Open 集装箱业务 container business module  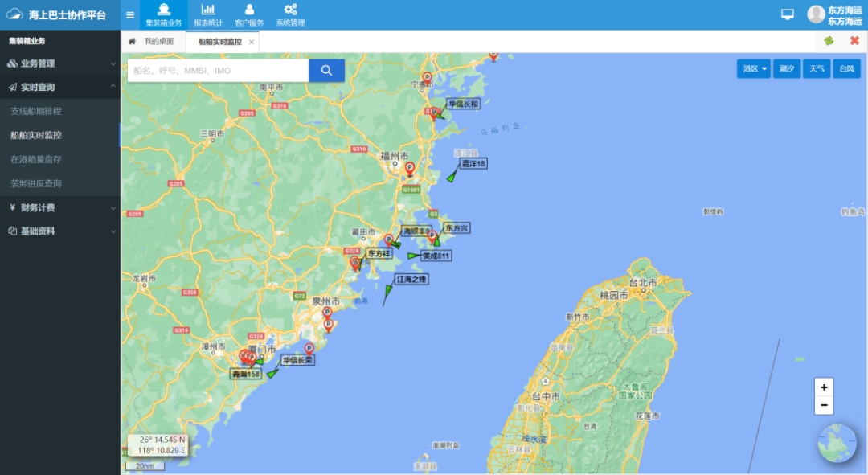[164, 15]
